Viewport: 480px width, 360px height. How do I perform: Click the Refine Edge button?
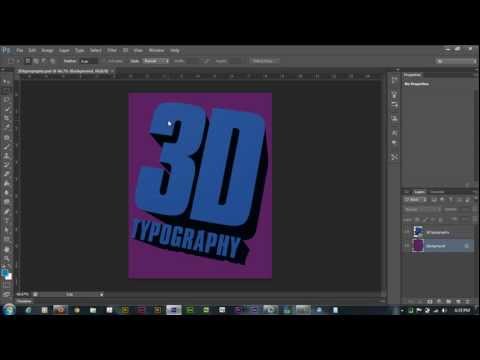point(263,61)
